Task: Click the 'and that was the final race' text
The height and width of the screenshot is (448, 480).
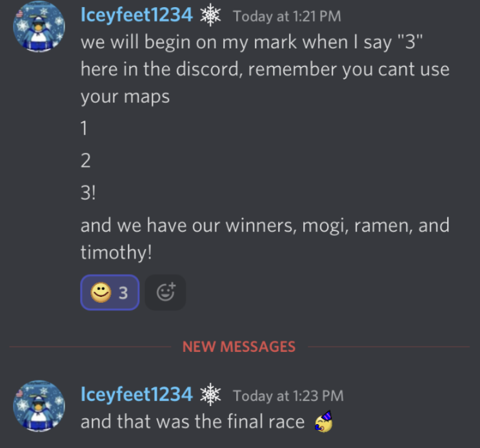Action: (192, 422)
